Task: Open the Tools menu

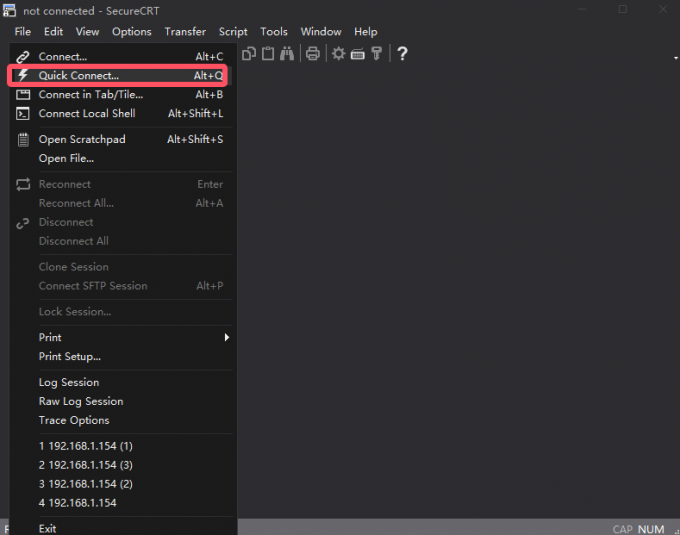Action: (274, 32)
